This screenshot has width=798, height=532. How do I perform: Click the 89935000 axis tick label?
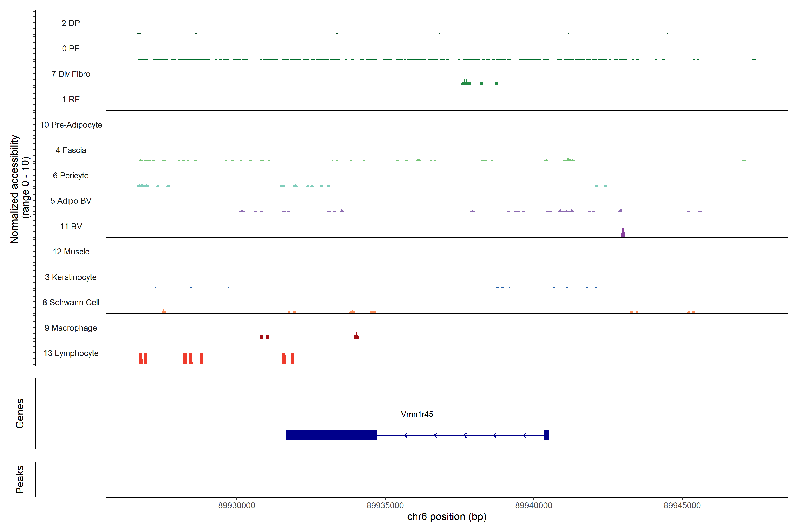(385, 506)
